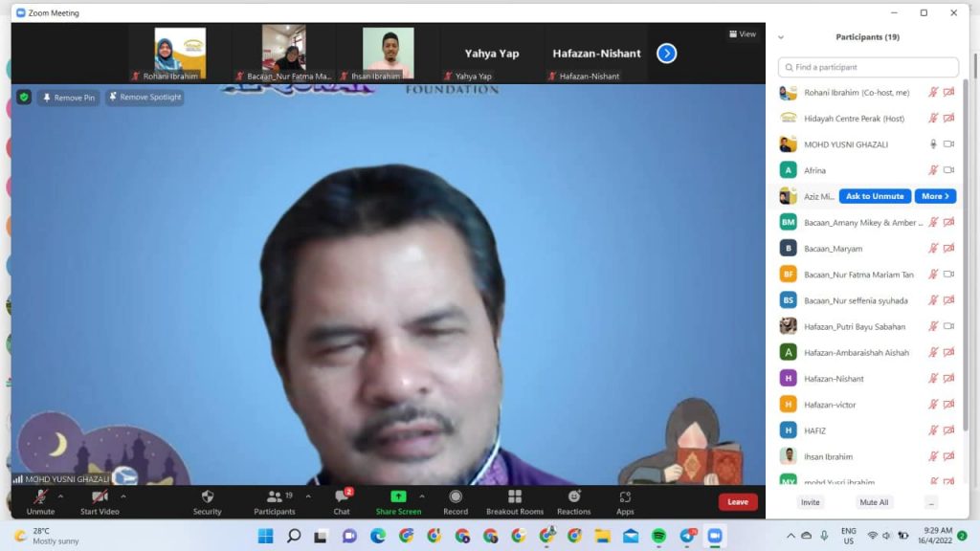Select participant Hafazan-victor in list
The image size is (980, 551).
pos(867,405)
